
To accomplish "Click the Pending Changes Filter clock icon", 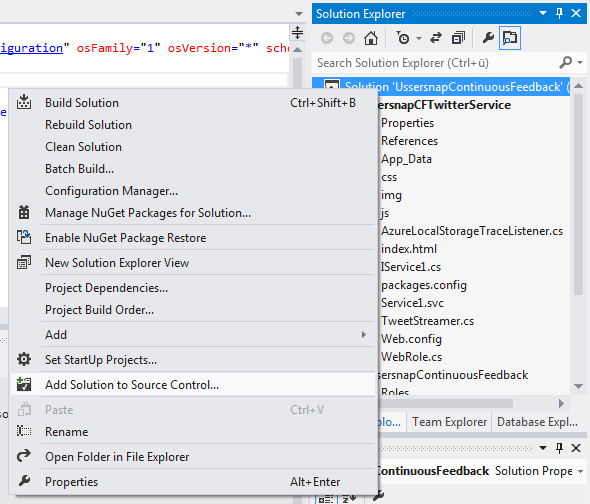I will [x=403, y=38].
